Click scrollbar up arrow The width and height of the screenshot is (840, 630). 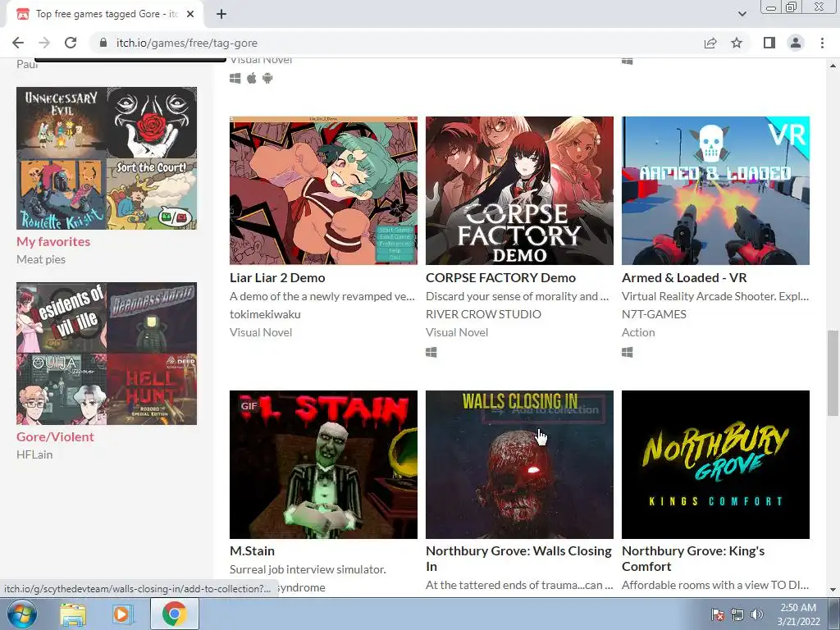[833, 66]
